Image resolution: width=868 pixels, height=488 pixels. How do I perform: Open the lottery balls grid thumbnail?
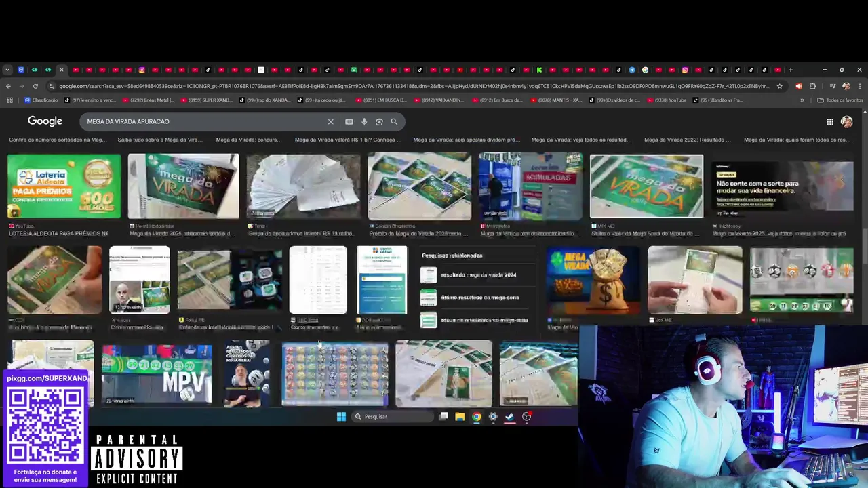click(335, 373)
